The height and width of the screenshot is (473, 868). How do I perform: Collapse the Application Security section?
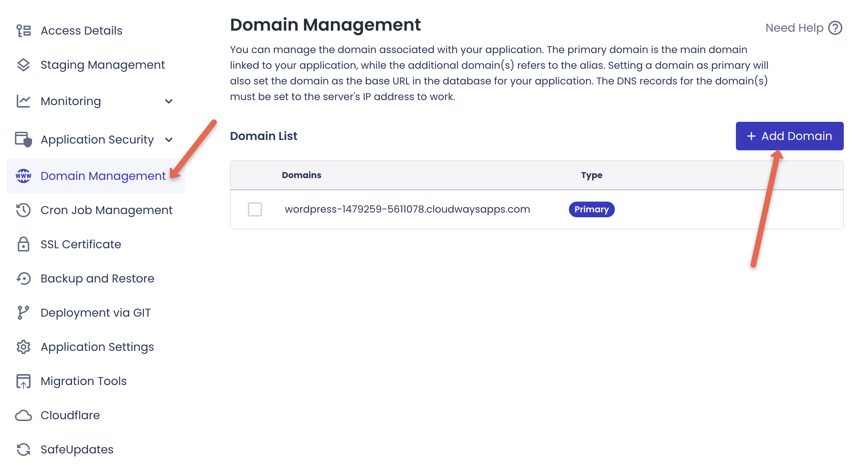[169, 140]
